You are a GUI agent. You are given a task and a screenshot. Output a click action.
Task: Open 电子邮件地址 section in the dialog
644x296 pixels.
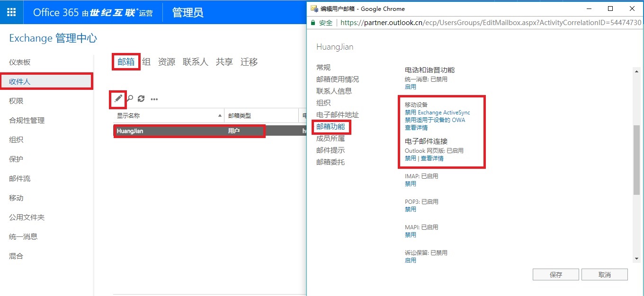pos(338,115)
